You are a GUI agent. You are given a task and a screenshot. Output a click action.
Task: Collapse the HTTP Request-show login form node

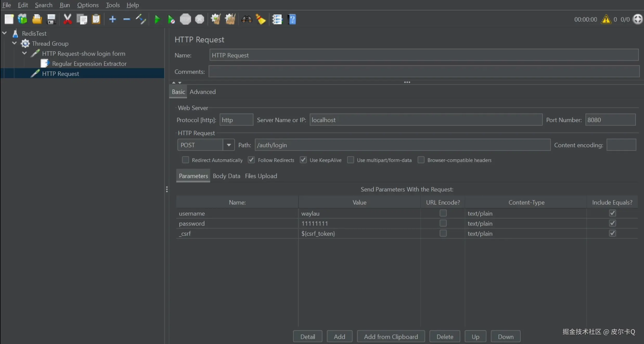coord(24,53)
